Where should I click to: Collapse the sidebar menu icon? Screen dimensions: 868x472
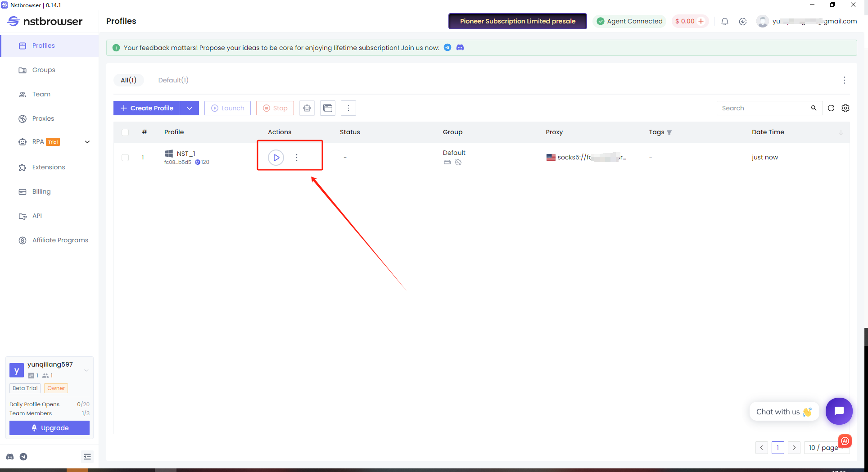pos(87,457)
